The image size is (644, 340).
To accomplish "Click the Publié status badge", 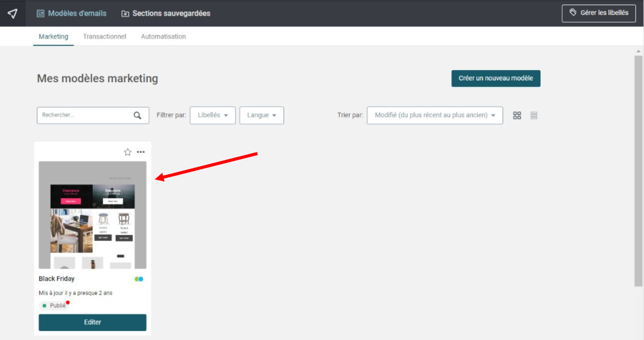I will [x=54, y=306].
